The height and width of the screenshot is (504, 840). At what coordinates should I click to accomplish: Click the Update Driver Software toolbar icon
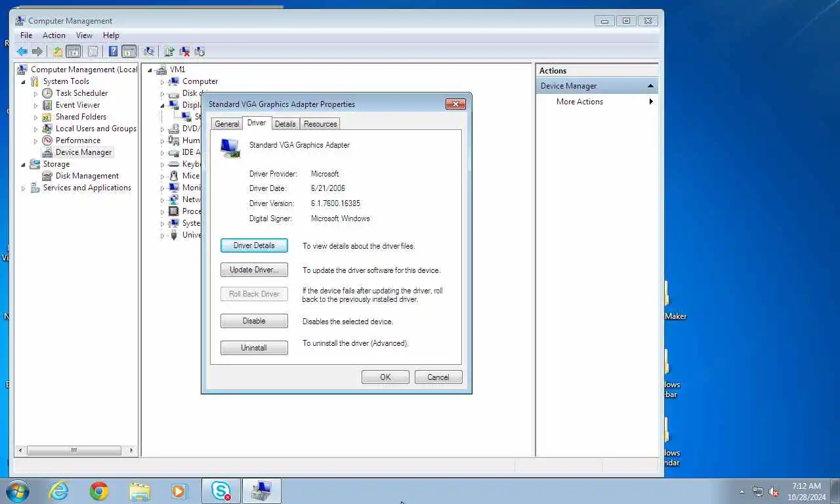(x=169, y=51)
